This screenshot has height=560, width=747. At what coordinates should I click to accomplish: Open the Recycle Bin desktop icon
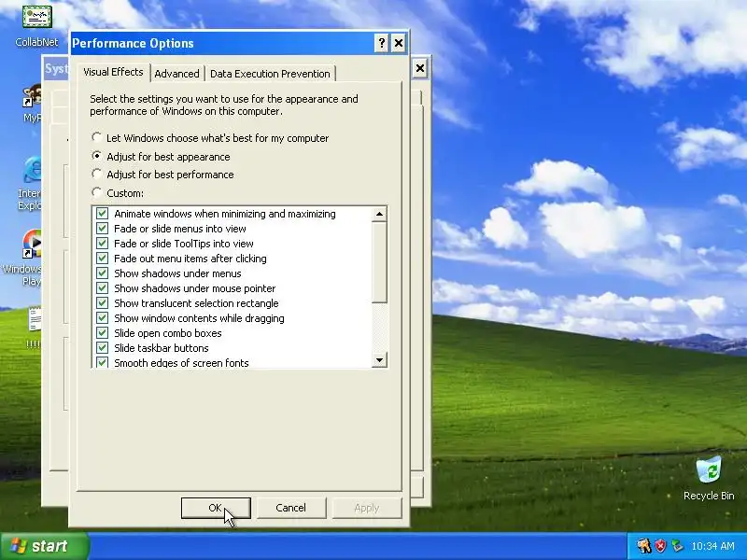(x=709, y=478)
